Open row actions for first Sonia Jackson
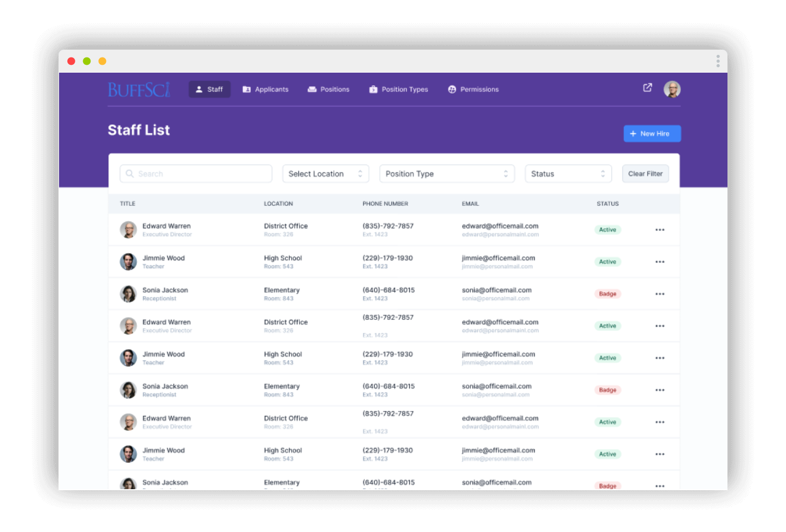Viewport: 786px width, 532px height. pyautogui.click(x=660, y=294)
